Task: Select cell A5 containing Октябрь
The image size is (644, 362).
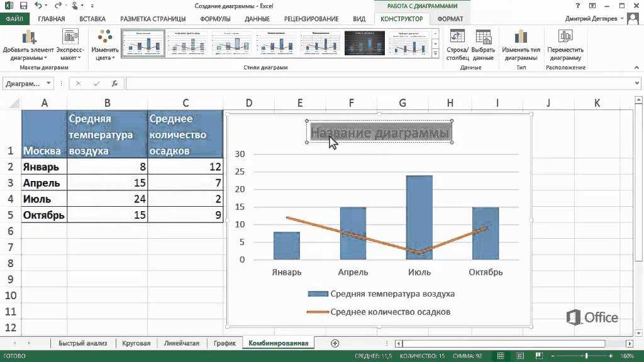Action: pos(45,215)
